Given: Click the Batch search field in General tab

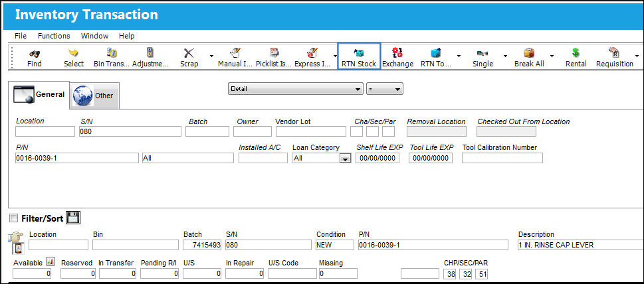Looking at the screenshot, I should pyautogui.click(x=207, y=131).
